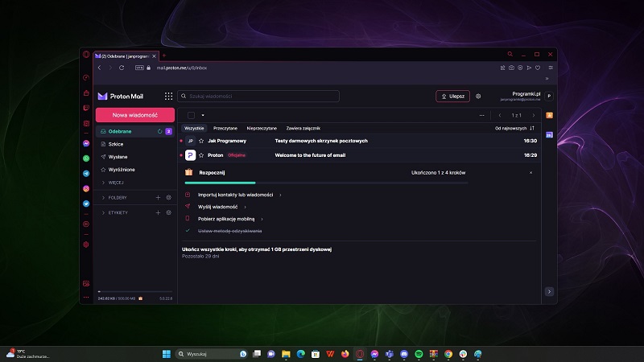Open the Od najnowszych sort dropdown
Image resolution: width=644 pixels, height=362 pixels.
pyautogui.click(x=514, y=128)
